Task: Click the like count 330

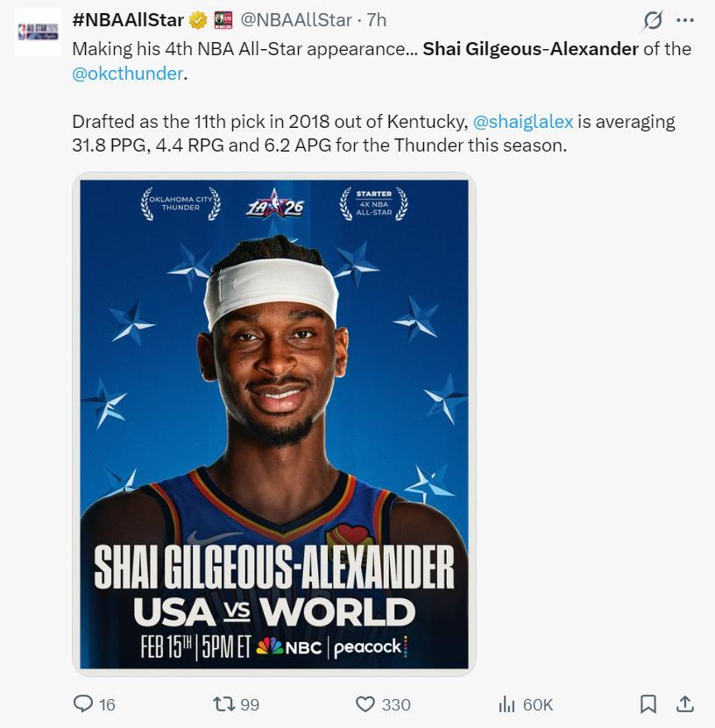Action: click(x=396, y=705)
